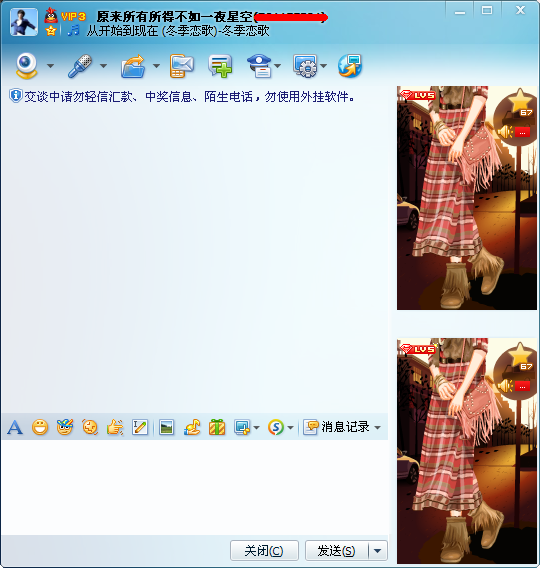This screenshot has height=568, width=540.
Task: Click the speaker icon on the lower avatar
Action: click(505, 386)
